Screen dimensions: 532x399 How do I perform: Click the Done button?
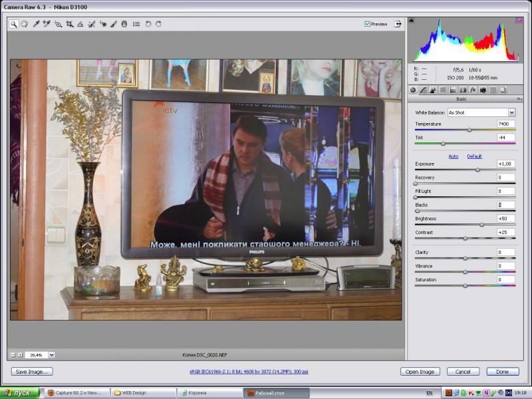[503, 372]
